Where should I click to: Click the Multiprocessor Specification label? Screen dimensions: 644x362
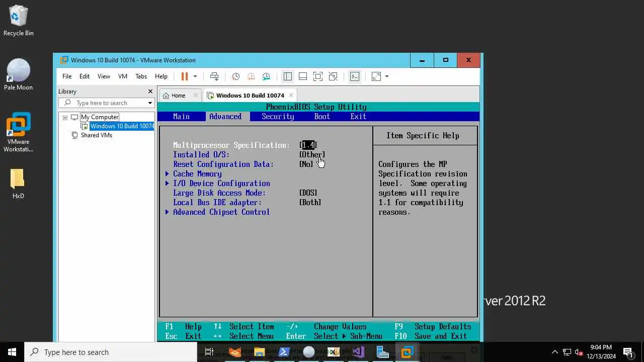tap(231, 145)
